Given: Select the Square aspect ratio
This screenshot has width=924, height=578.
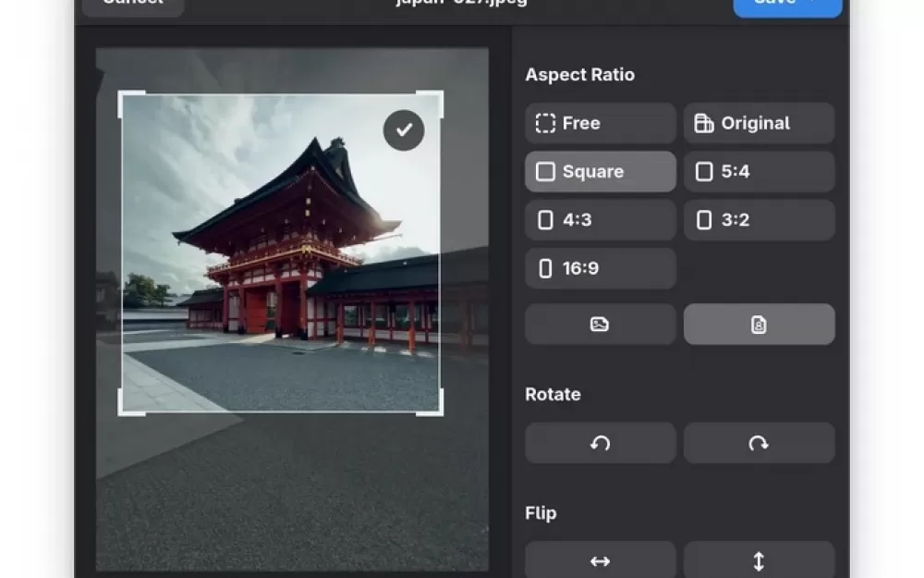Looking at the screenshot, I should (x=600, y=172).
